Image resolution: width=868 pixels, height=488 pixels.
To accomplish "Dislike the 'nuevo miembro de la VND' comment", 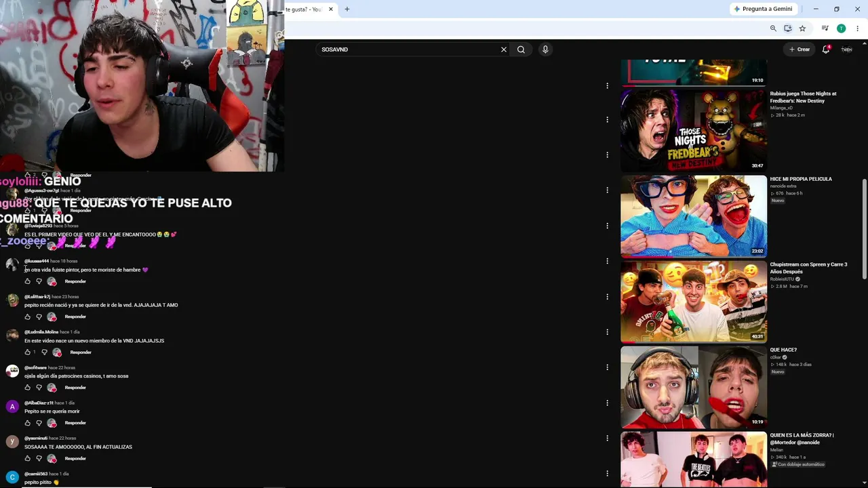I will click(45, 352).
